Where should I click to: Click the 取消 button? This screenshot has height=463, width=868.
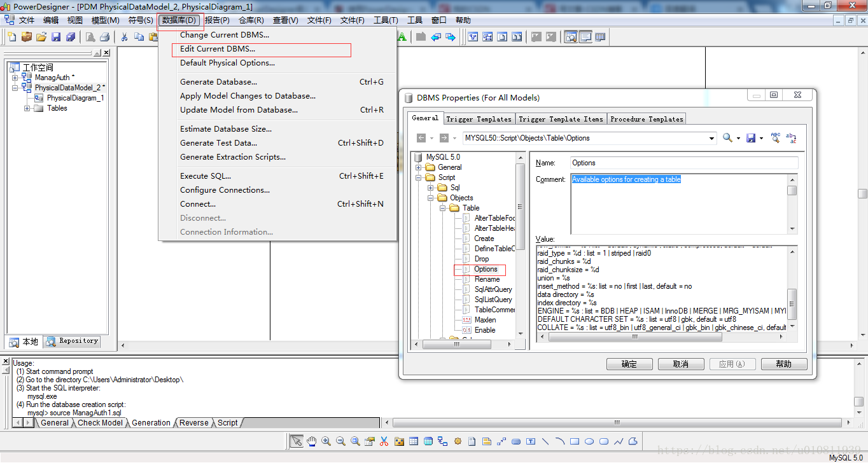pyautogui.click(x=681, y=364)
